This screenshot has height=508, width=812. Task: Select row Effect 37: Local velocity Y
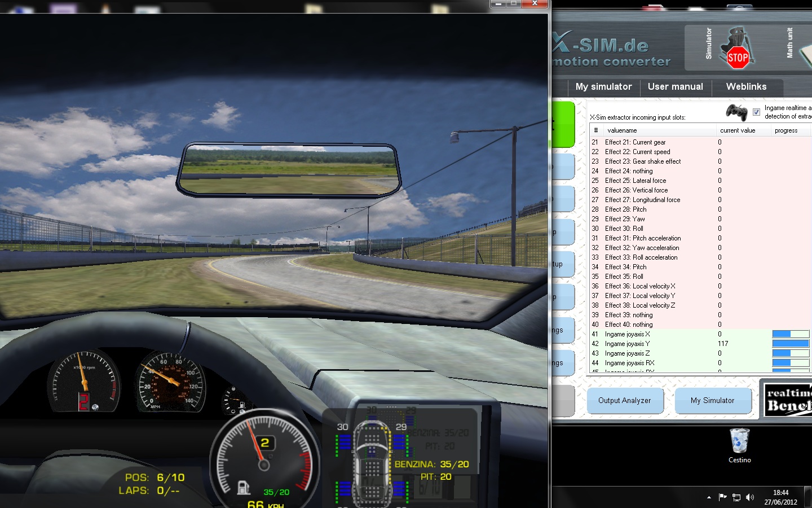click(x=700, y=296)
